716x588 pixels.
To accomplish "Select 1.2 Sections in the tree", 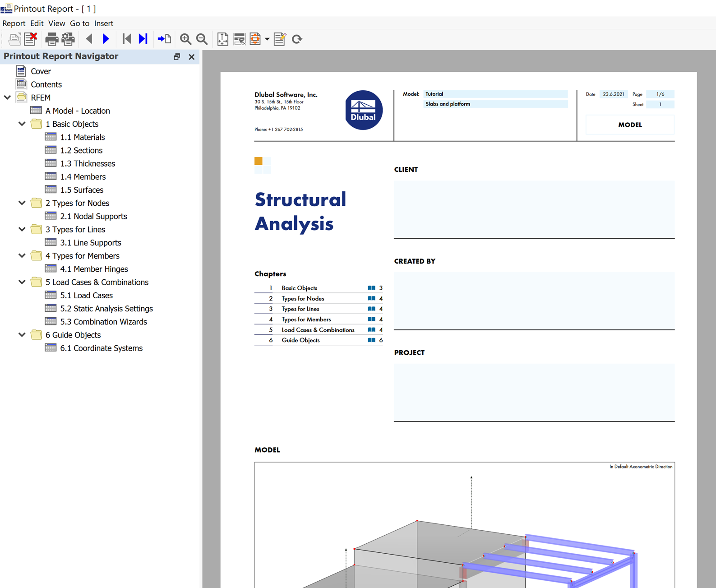I will coord(81,150).
